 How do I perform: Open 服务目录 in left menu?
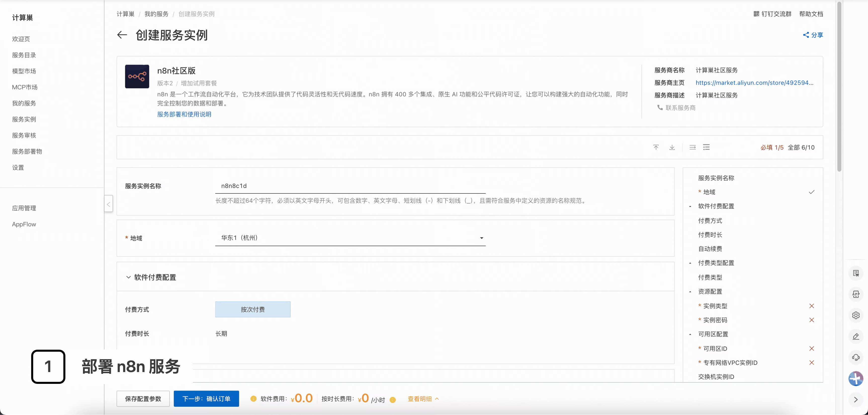point(24,55)
